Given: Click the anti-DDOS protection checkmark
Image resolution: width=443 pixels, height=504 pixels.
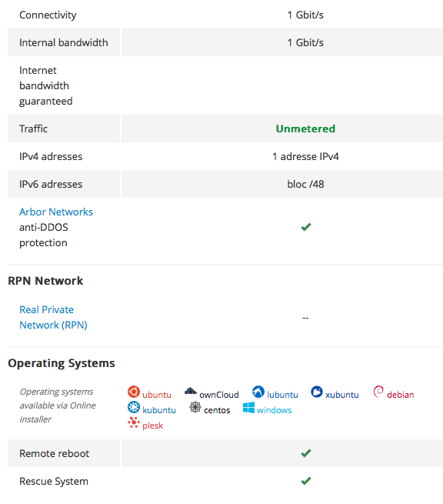Looking at the screenshot, I should [306, 227].
